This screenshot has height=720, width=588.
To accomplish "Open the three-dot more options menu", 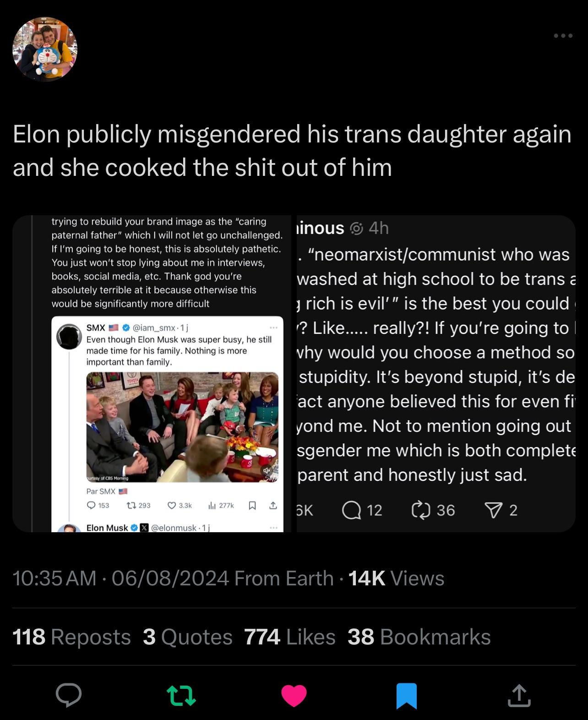I will click(562, 36).
